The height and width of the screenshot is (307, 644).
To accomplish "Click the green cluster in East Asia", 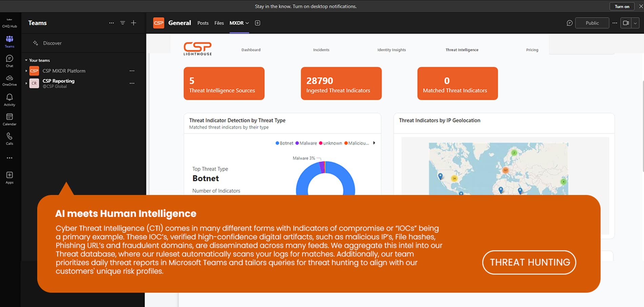I will pos(563,182).
